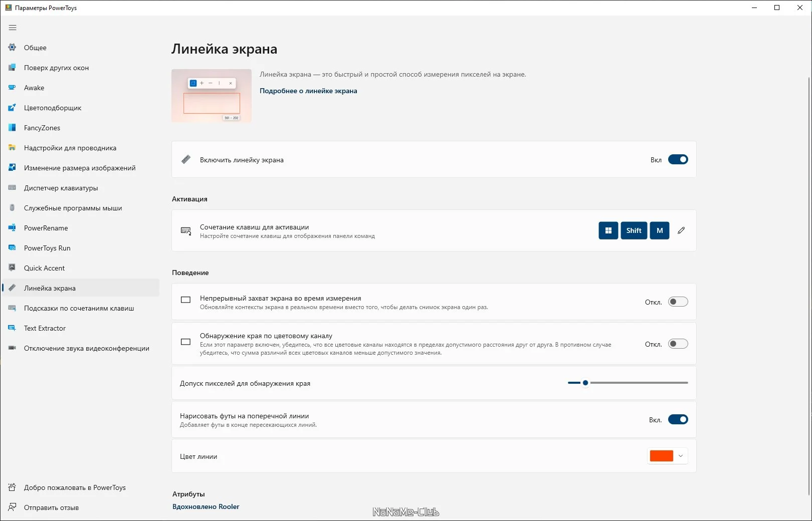Click the Общее gear icon
The height and width of the screenshot is (521, 812).
tap(12, 48)
